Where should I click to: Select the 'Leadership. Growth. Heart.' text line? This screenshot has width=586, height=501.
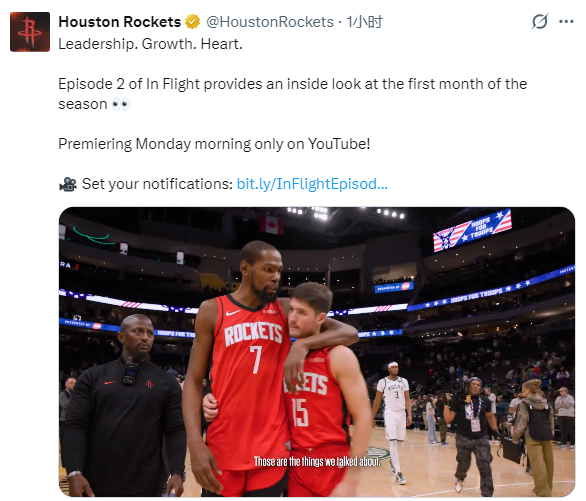[x=150, y=44]
